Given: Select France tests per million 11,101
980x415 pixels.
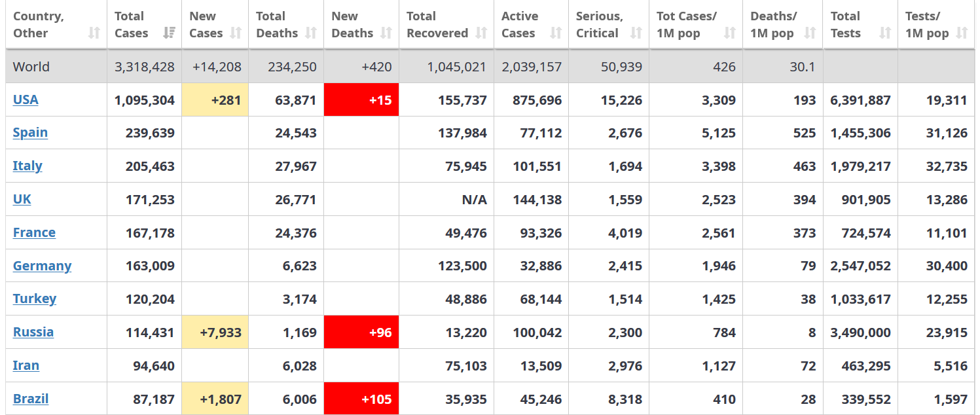Looking at the screenshot, I should [x=947, y=233].
